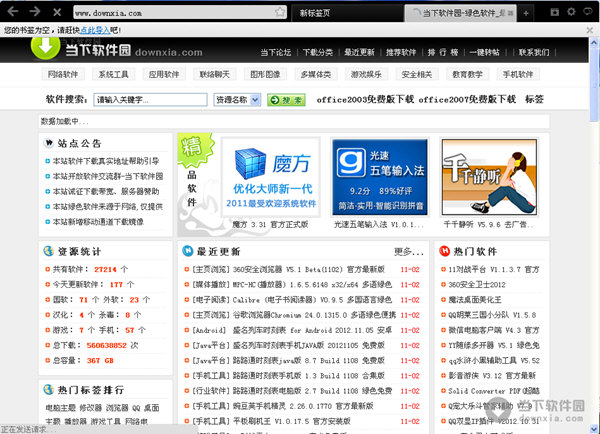600x434 pixels.
Task: Click the speech bubble icon in the toolbar
Action: tap(588, 12)
